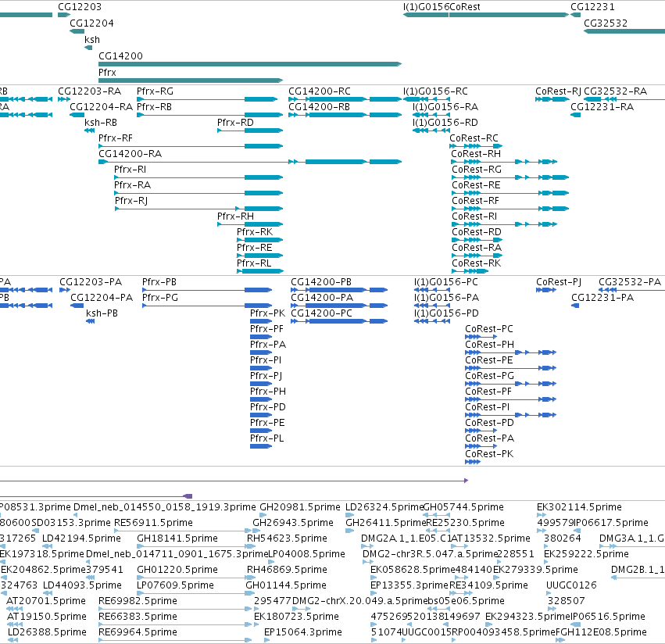Click transcript Pfrx-RB
665x644 pixels.
209,115
